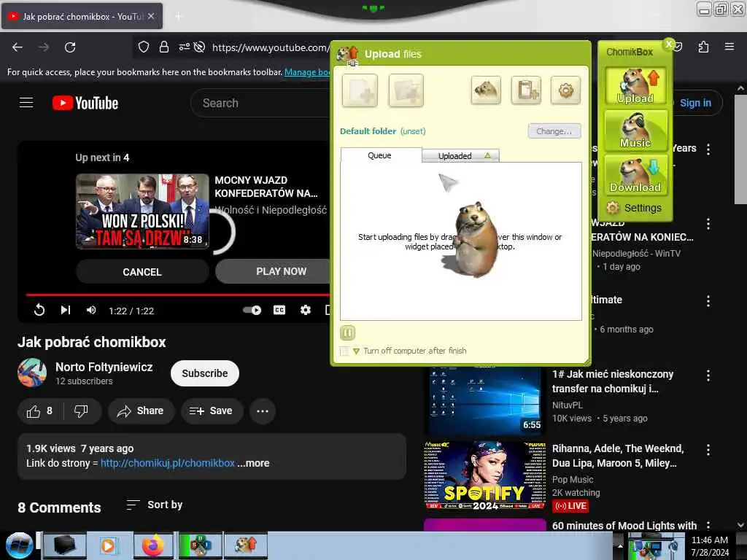This screenshot has width=747, height=560.
Task: Expand description with ...more
Action: [254, 463]
